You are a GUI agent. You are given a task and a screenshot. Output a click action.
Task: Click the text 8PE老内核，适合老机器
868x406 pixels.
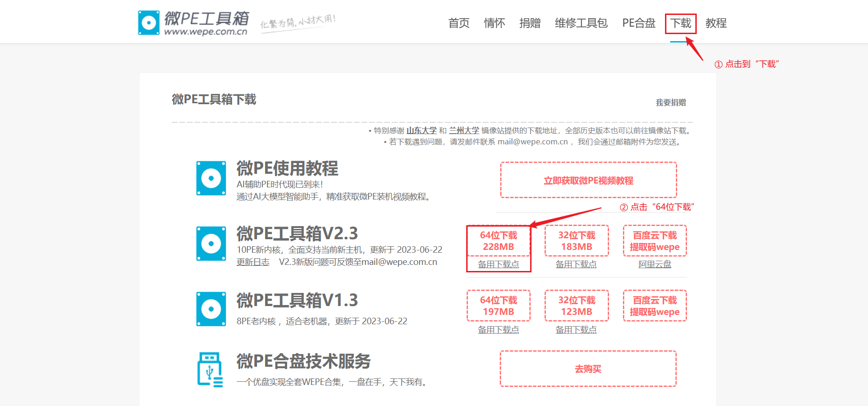pos(283,321)
